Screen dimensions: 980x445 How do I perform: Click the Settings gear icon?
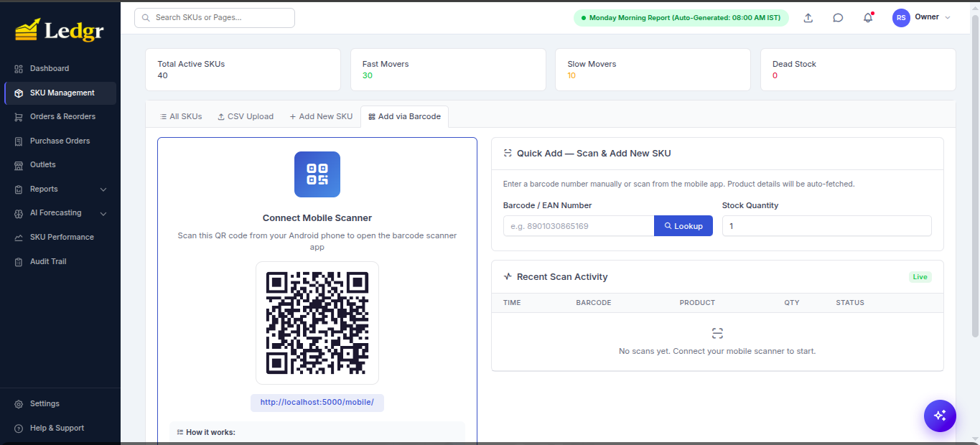coord(19,404)
